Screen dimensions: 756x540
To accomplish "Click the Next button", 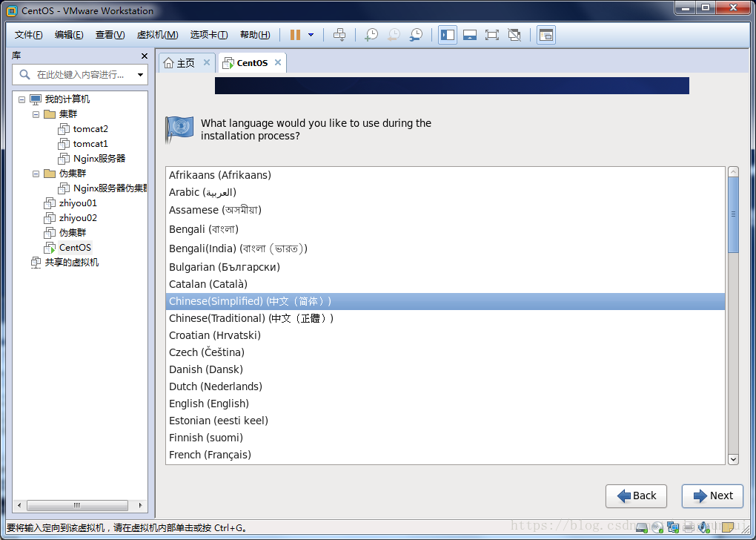I will click(x=712, y=496).
